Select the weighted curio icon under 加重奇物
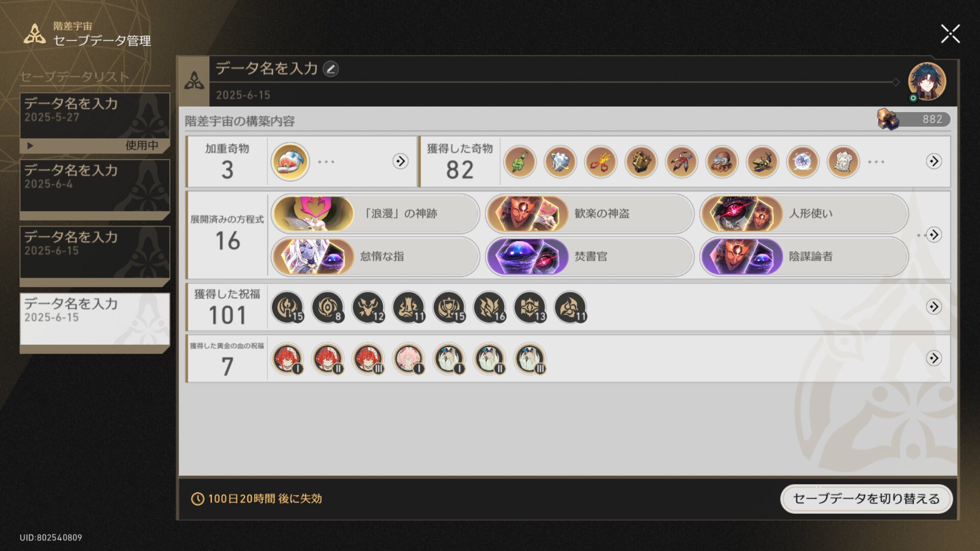 click(x=290, y=162)
